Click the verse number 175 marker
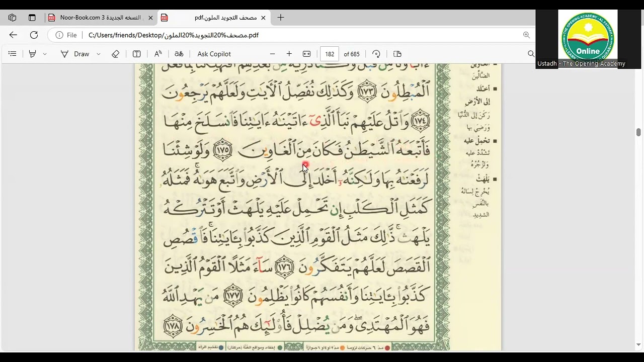644x362 pixels. 222,150
